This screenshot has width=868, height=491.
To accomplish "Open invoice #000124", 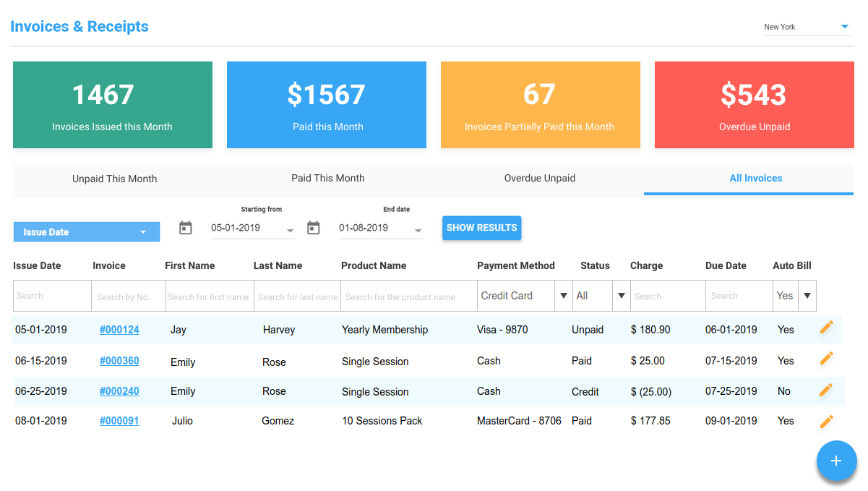I will pyautogui.click(x=119, y=329).
